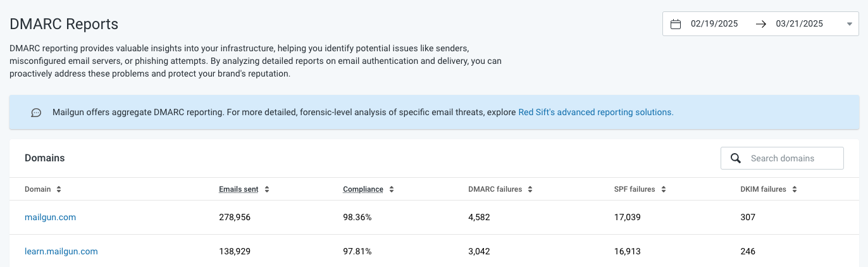Sort table by Compliance header

point(363,189)
